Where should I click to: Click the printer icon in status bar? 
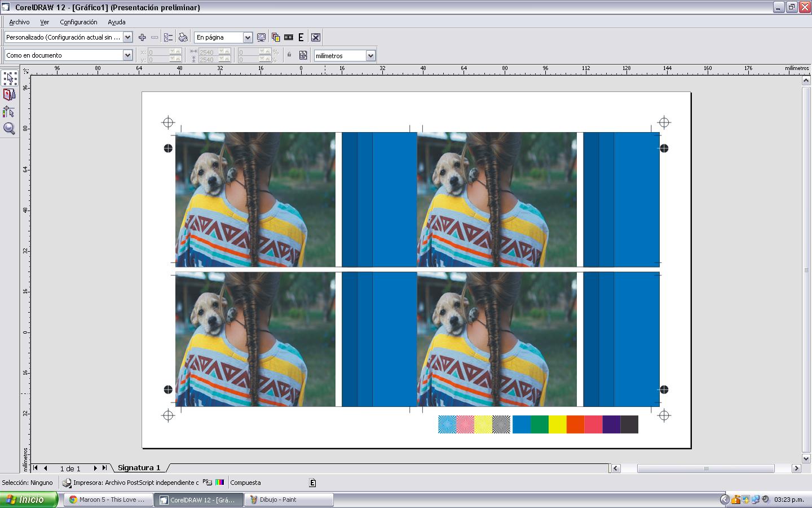tap(67, 483)
